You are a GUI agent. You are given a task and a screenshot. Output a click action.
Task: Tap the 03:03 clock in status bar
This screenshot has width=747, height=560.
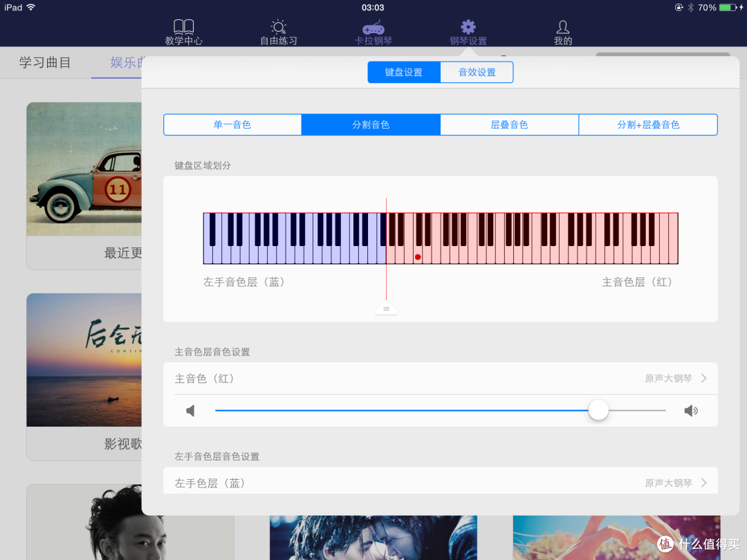point(373,8)
